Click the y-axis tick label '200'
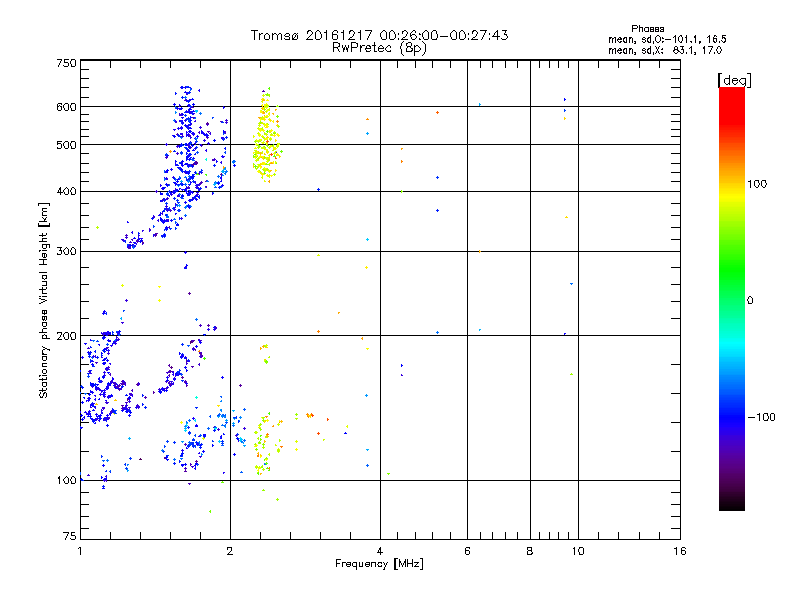Screen dimensions: 800x600 pos(66,336)
